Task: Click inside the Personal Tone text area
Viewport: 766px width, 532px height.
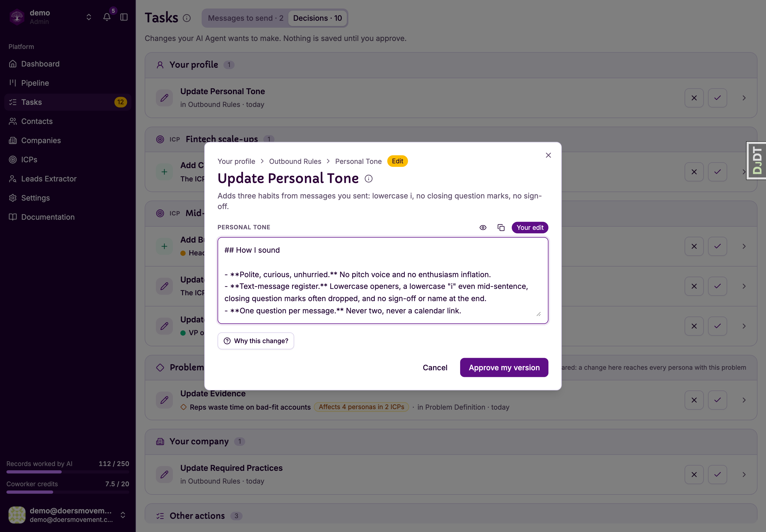Action: coord(383,280)
